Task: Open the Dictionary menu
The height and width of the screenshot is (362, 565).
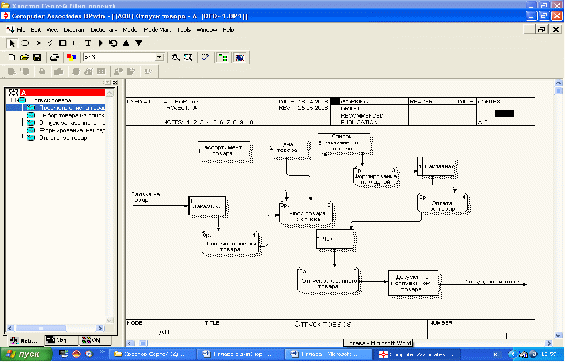Action: [103, 30]
